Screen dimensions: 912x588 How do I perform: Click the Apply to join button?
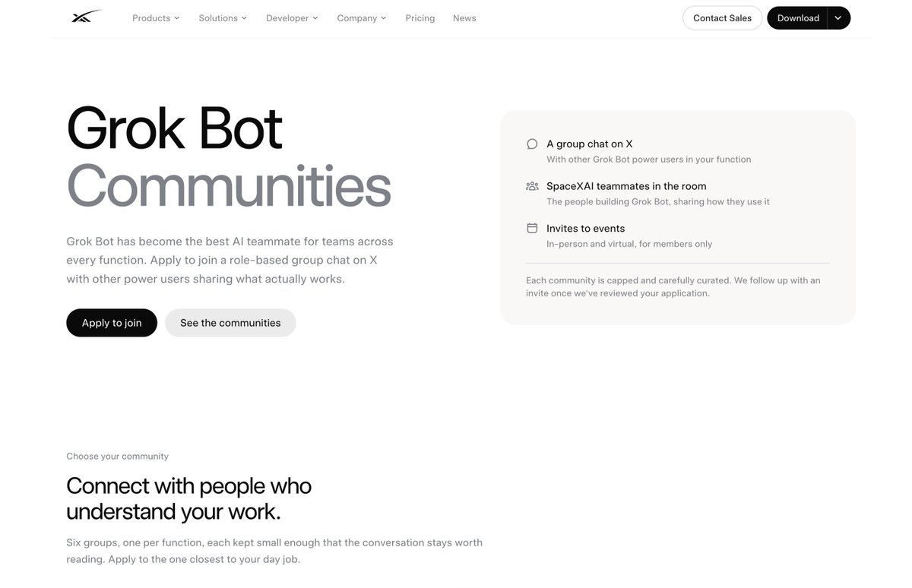(112, 323)
